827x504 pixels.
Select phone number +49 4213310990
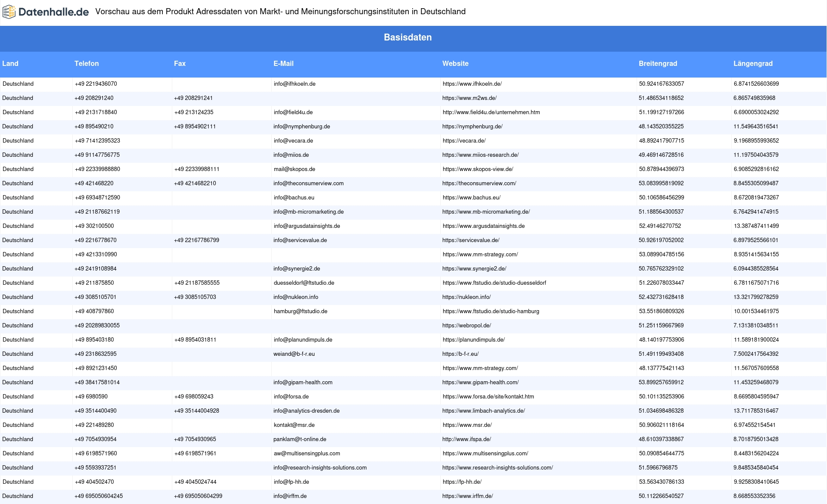click(96, 255)
